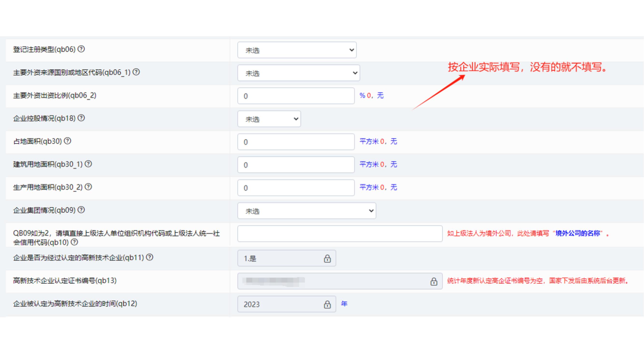Click the 主要外资出资比例 input field
Image resolution: width=644 pixels, height=362 pixels.
click(x=296, y=96)
